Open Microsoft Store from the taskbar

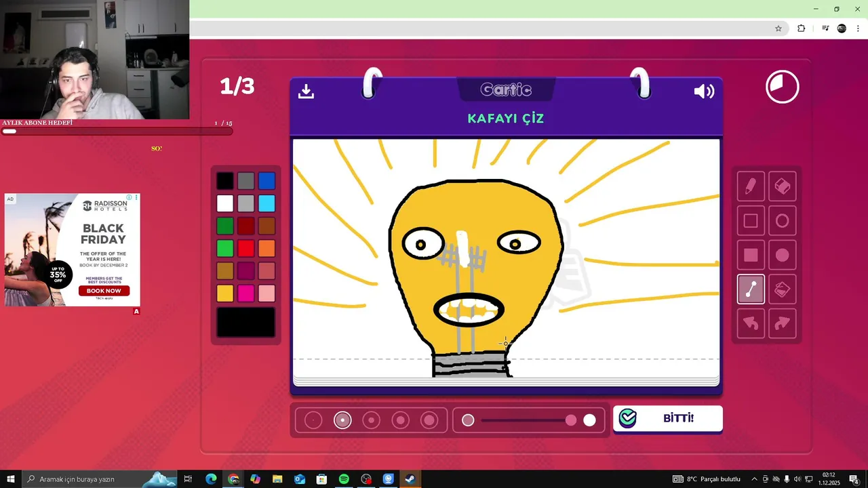[322, 479]
